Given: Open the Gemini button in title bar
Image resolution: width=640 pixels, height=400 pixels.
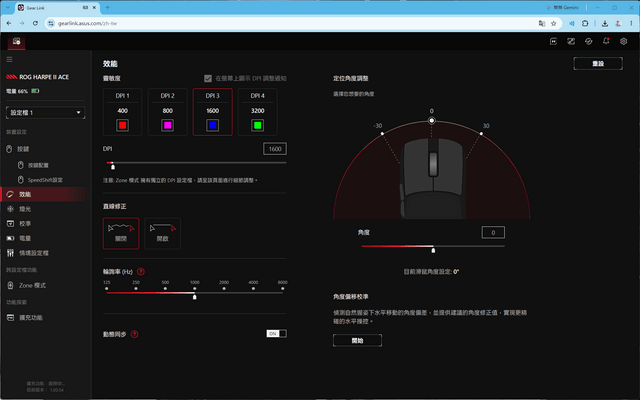Looking at the screenshot, I should 562,7.
